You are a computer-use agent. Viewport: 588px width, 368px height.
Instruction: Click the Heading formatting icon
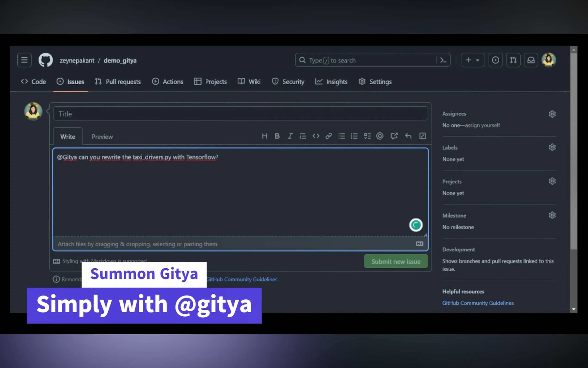[264, 136]
